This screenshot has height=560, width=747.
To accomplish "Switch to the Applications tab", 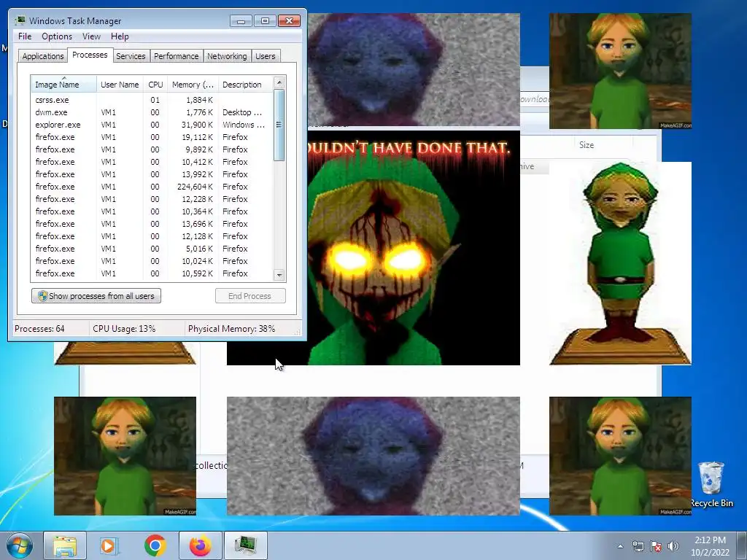I will [x=43, y=56].
